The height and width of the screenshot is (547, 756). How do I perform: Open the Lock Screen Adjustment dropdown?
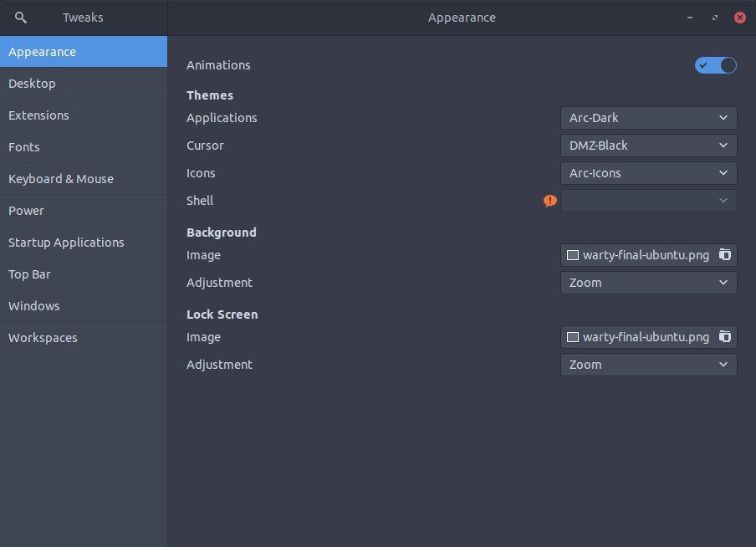coord(648,364)
